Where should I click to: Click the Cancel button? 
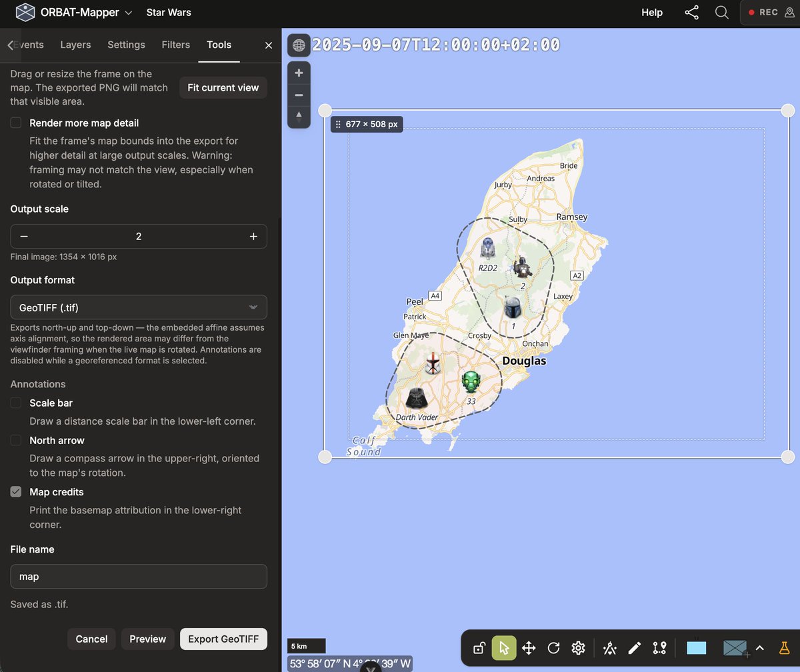coord(91,639)
